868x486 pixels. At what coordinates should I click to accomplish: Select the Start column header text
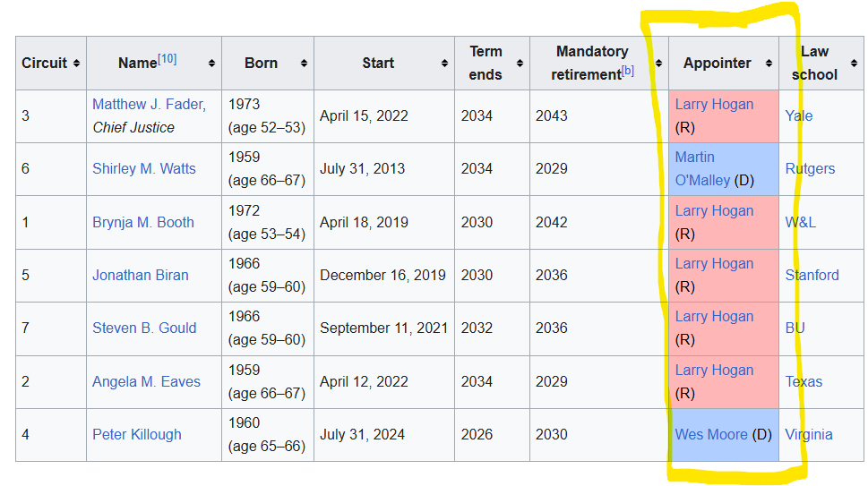pyautogui.click(x=378, y=64)
